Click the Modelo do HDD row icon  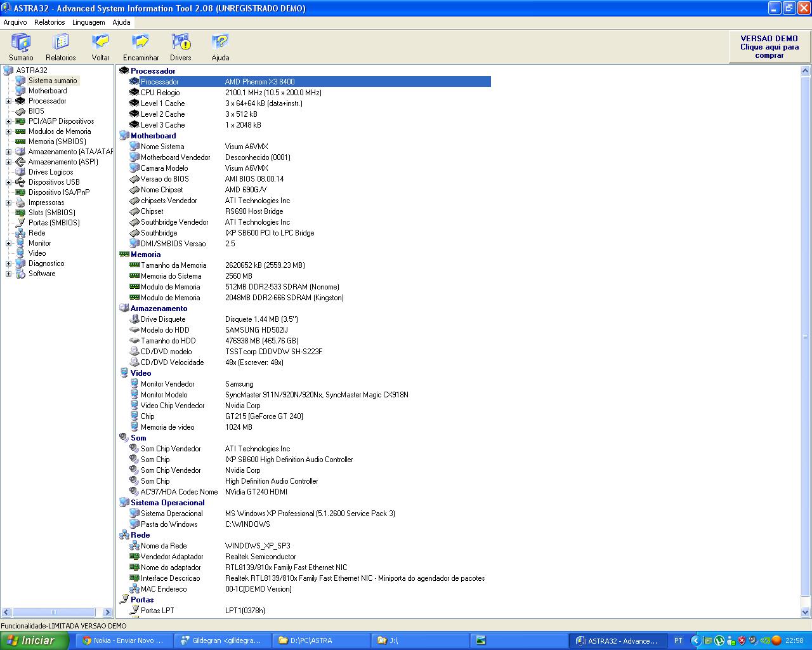[134, 330]
